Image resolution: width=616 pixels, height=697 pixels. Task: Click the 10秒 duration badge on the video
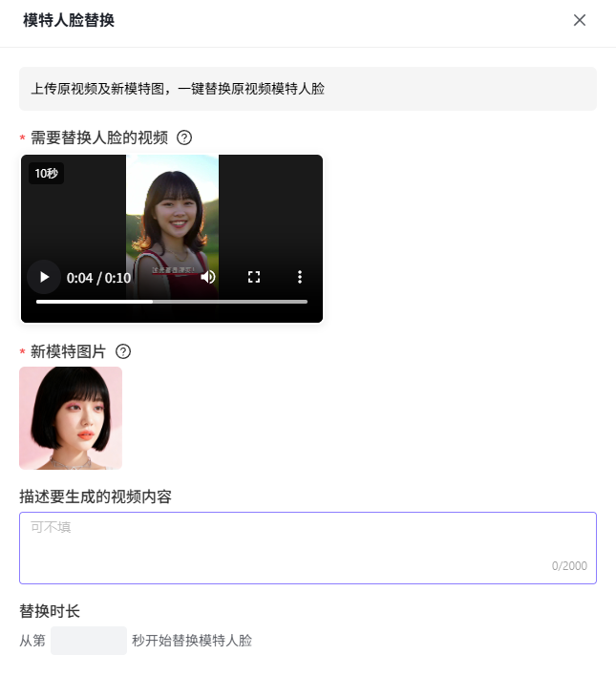(x=46, y=173)
